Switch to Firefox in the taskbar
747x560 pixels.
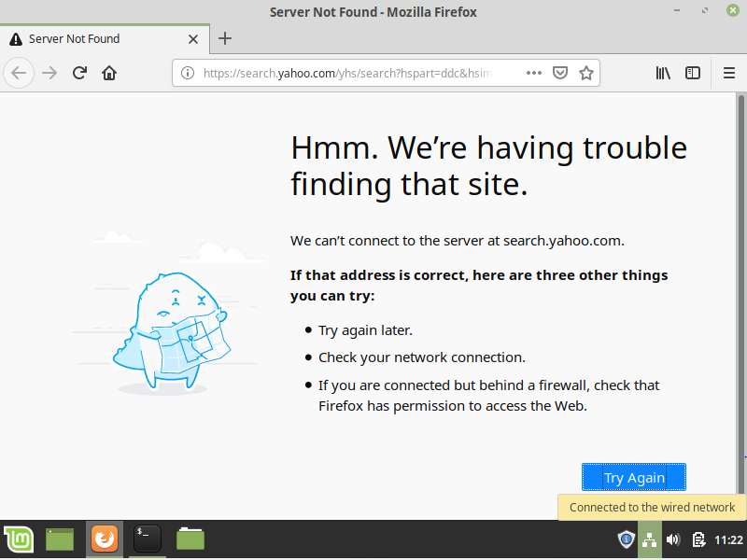105,539
